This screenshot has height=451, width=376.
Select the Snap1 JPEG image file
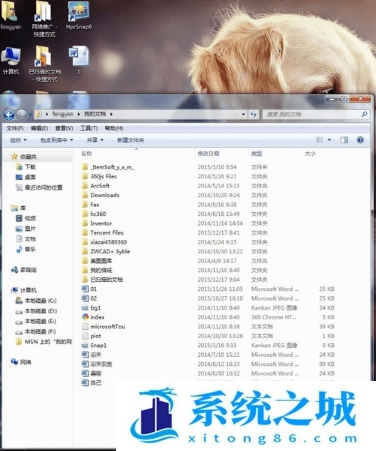click(x=94, y=345)
